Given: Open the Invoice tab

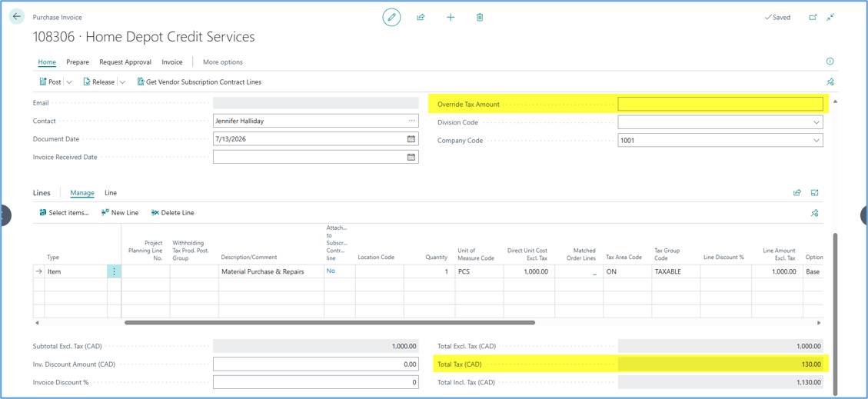Looking at the screenshot, I should tap(171, 62).
